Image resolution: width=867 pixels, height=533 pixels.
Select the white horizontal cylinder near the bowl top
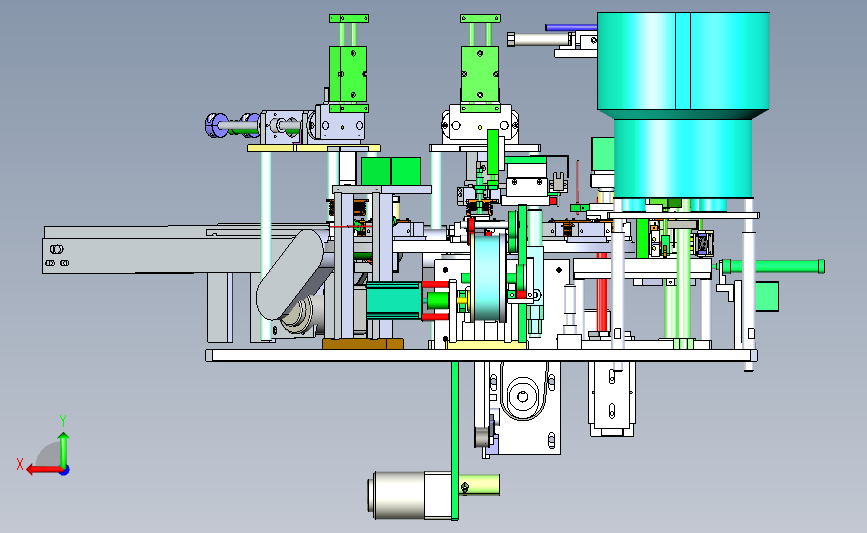pos(539,39)
